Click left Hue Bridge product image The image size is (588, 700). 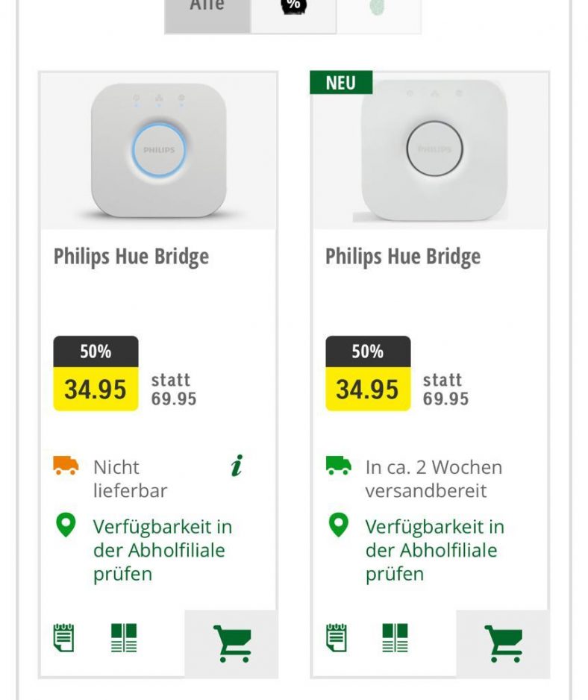(158, 150)
